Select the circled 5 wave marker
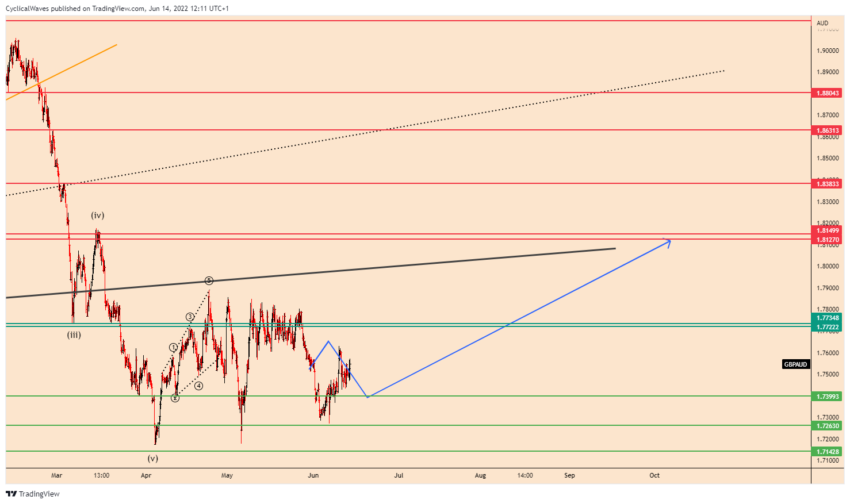Image resolution: width=850 pixels, height=504 pixels. point(209,280)
